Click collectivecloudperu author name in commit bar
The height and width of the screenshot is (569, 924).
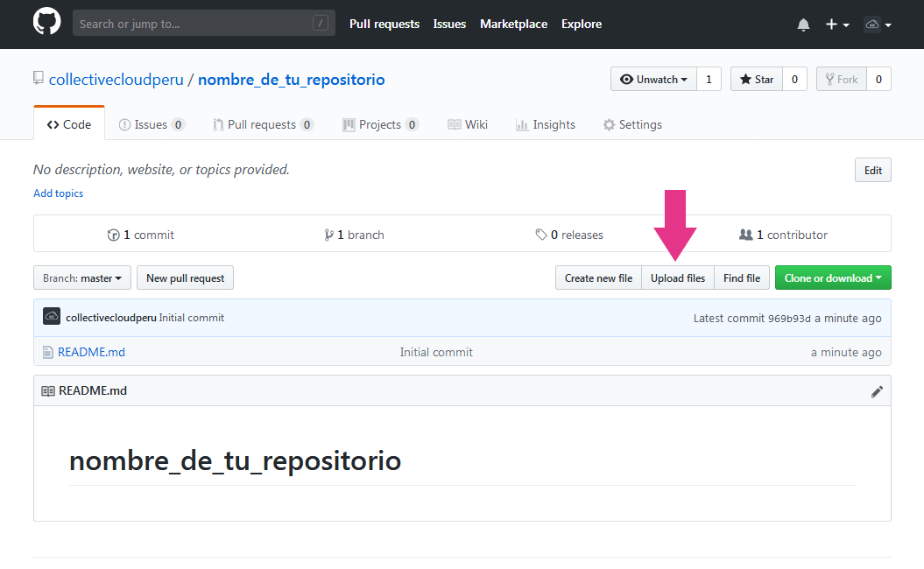coord(110,318)
